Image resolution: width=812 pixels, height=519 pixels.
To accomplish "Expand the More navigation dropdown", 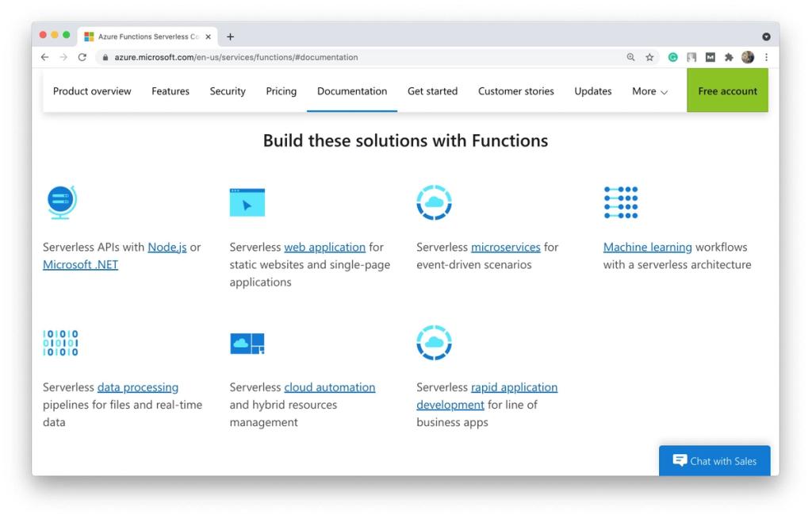I will 649,91.
